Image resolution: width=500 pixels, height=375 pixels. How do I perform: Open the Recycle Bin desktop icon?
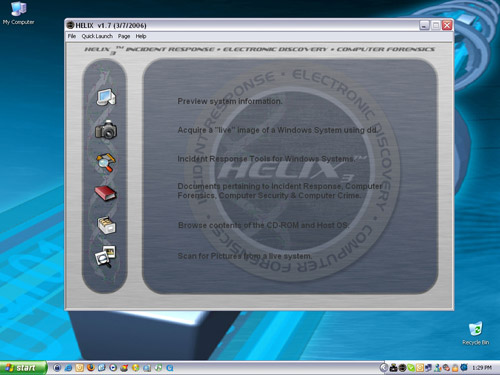(476, 333)
